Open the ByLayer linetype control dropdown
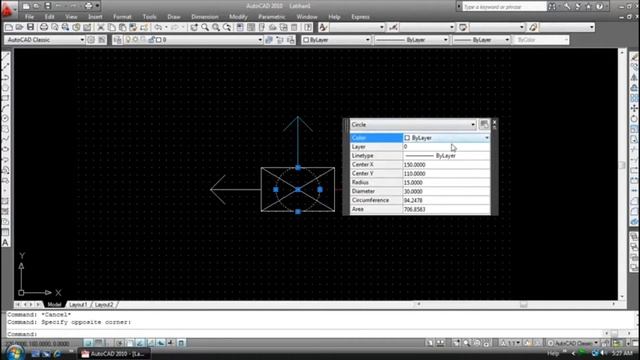The height and width of the screenshot is (360, 640). 445,40
